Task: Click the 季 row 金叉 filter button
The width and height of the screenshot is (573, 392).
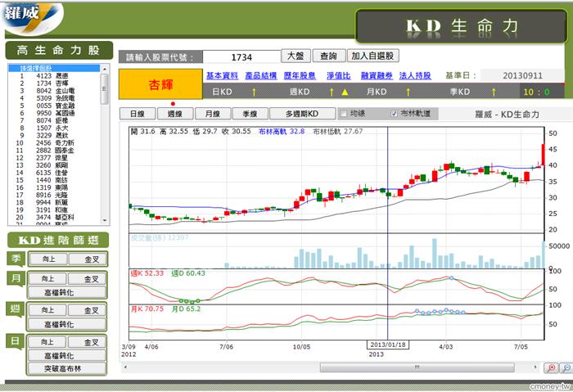Action: [88, 259]
